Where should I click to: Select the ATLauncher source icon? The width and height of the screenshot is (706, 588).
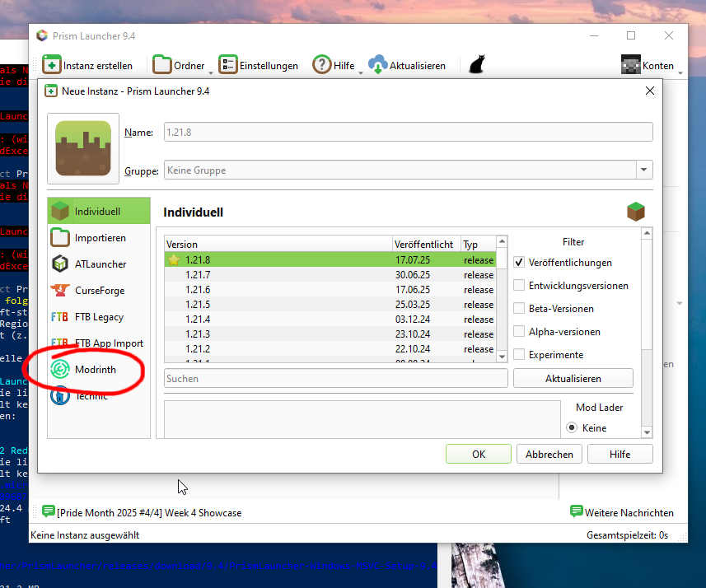(60, 264)
